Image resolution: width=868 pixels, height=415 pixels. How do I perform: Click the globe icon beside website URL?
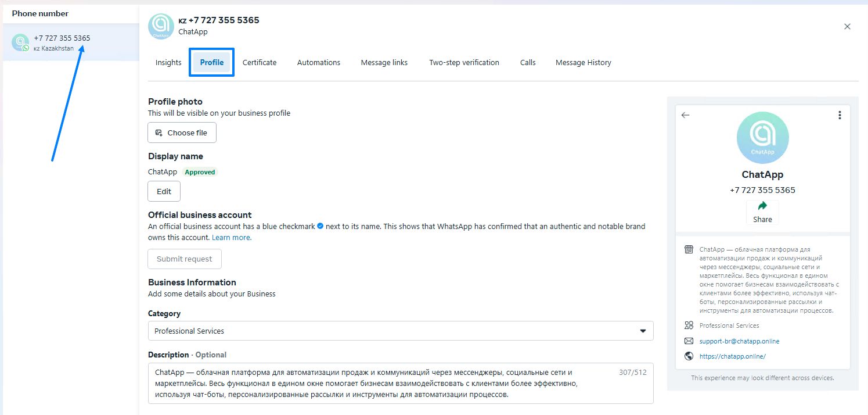pyautogui.click(x=689, y=356)
